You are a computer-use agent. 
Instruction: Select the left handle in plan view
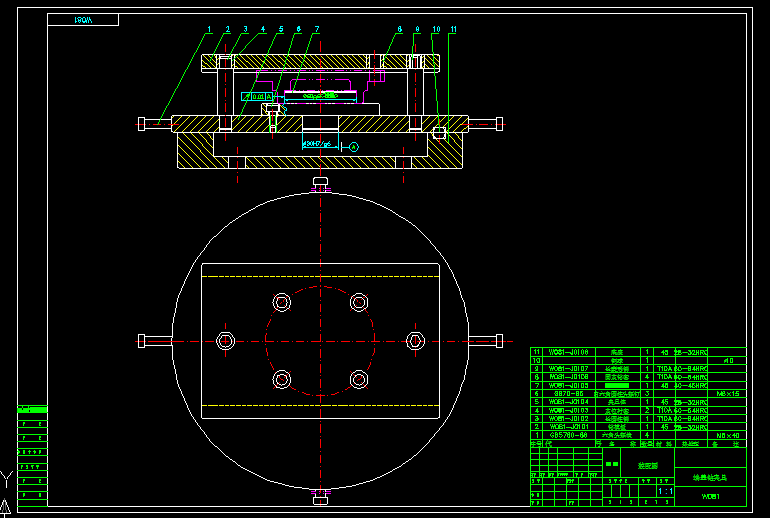(155, 341)
